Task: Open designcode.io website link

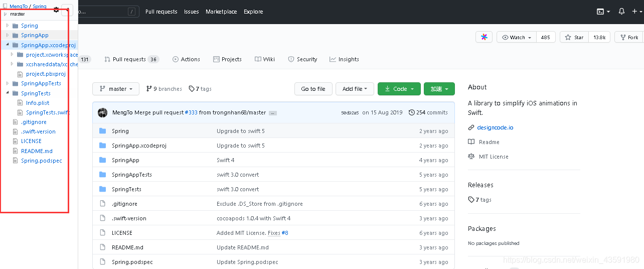Action: (x=495, y=127)
